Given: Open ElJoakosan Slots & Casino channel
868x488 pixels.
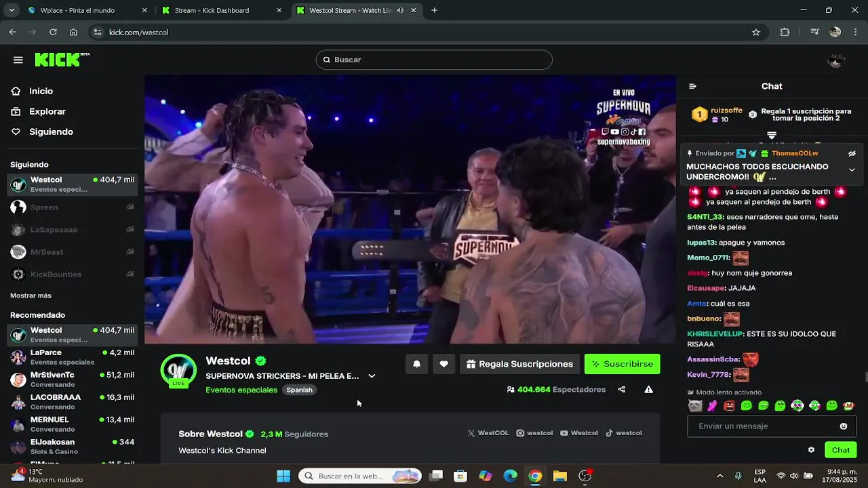Looking at the screenshot, I should click(x=72, y=447).
